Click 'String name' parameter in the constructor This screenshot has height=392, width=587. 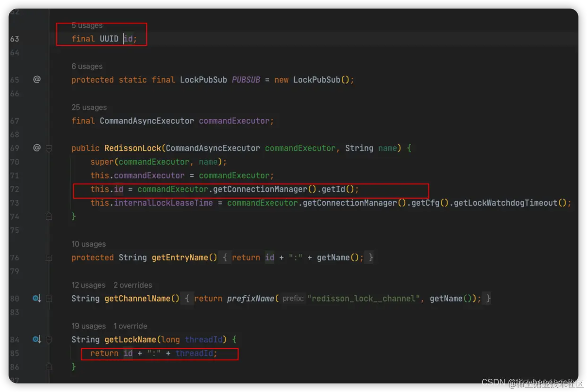[371, 148]
